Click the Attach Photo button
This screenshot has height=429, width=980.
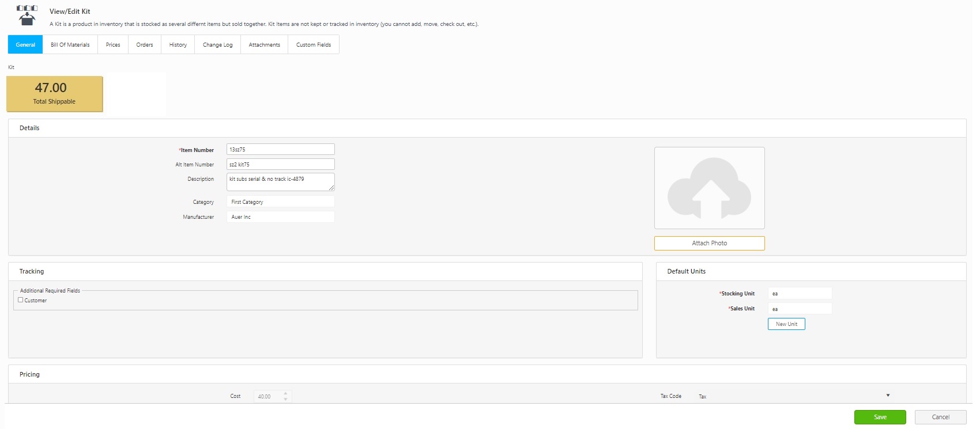coord(709,244)
